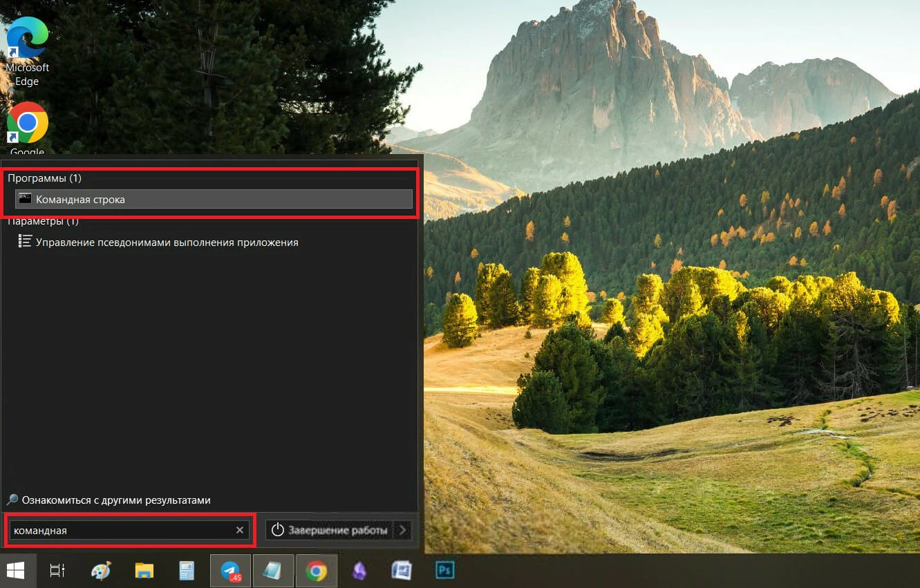Switch to Notepad on the taskbar
This screenshot has height=588, width=920.
(x=274, y=571)
